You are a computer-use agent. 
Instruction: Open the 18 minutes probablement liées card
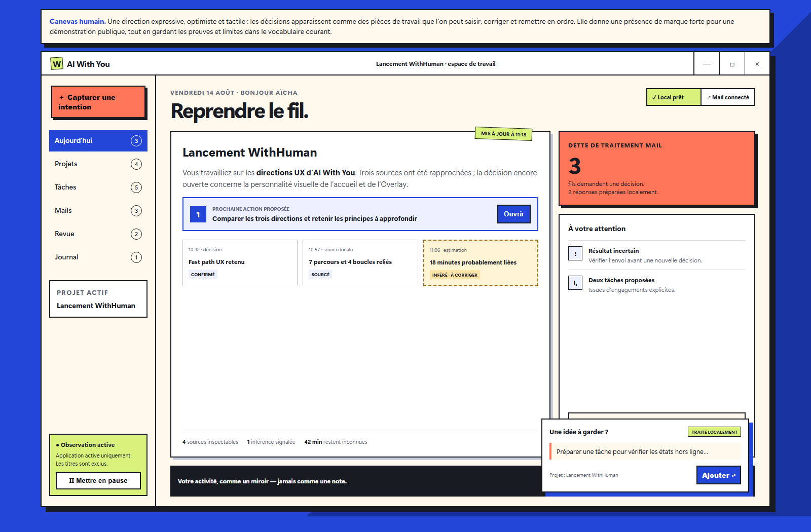tap(481, 263)
